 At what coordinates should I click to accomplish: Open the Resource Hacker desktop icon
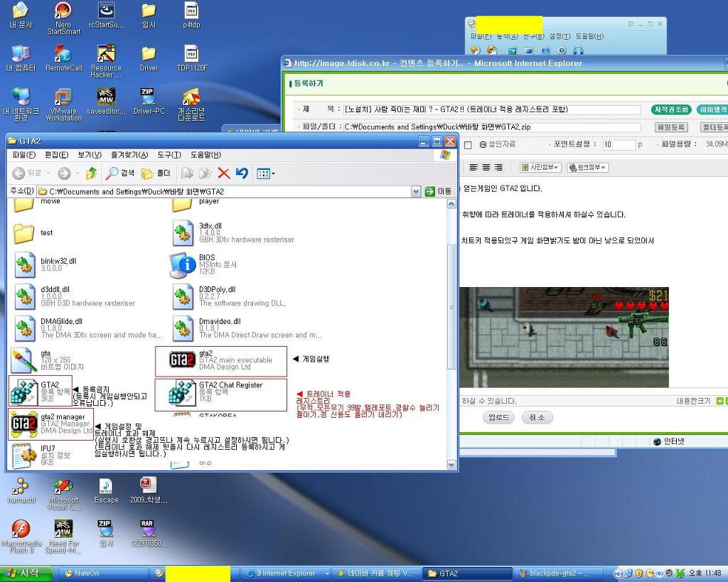(107, 61)
